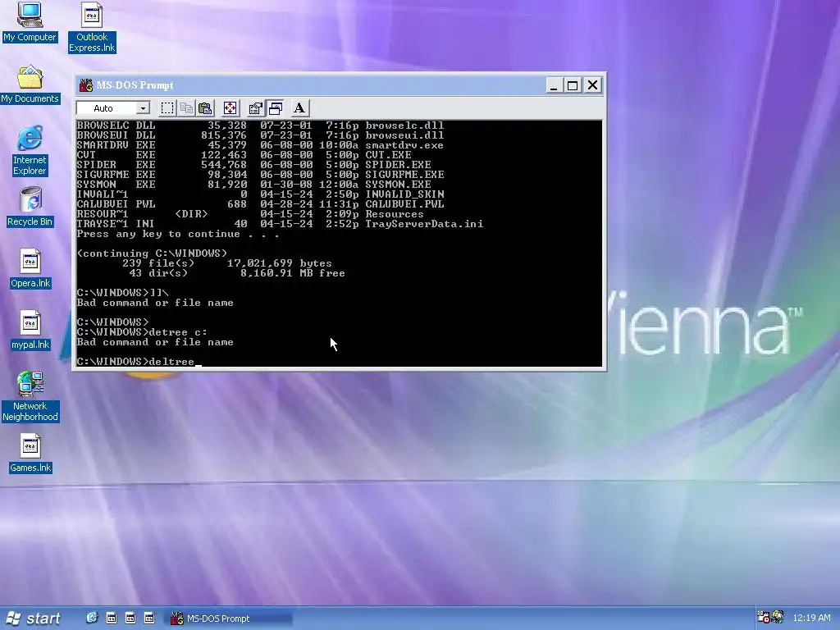Screen dimensions: 840x630
Task: Click the MS-DOS Prompt taskbar button
Action: point(230,619)
